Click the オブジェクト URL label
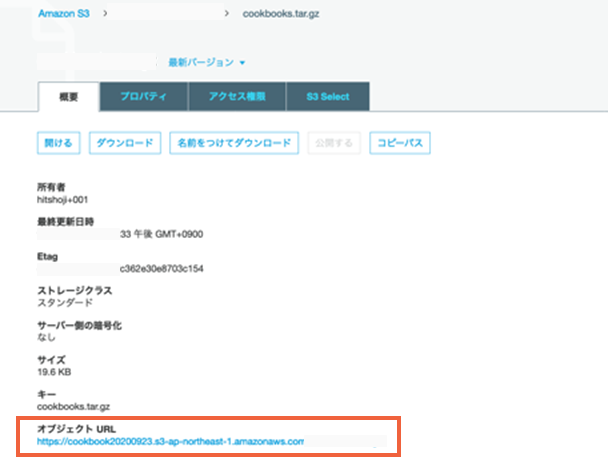The width and height of the screenshot is (608, 466). 76,429
